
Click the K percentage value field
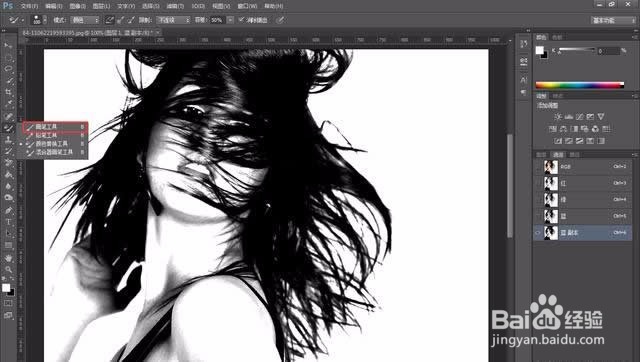point(609,51)
